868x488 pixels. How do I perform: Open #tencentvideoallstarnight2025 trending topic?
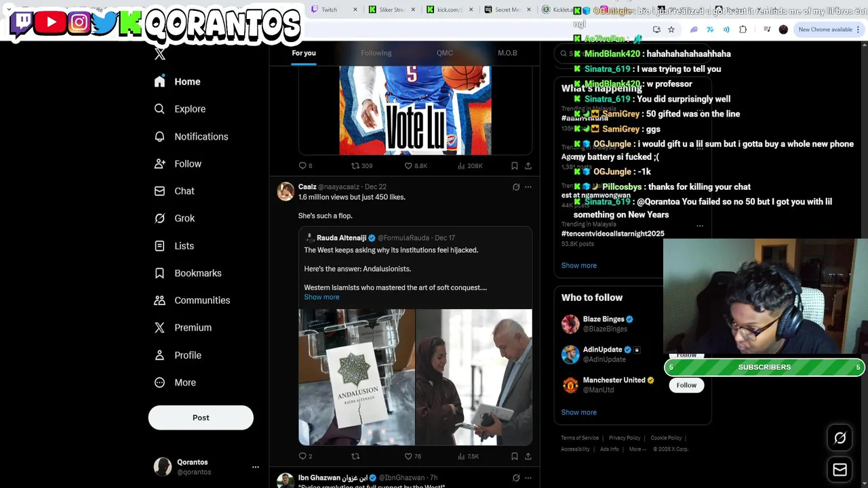[x=613, y=233]
